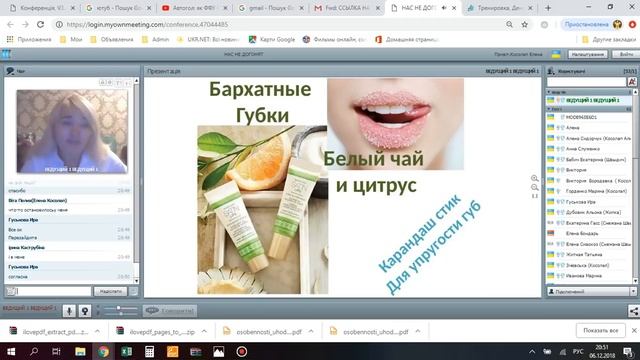This screenshot has width=640, height=360.
Task: Click Показать все in downloads bar
Action: coord(600,331)
